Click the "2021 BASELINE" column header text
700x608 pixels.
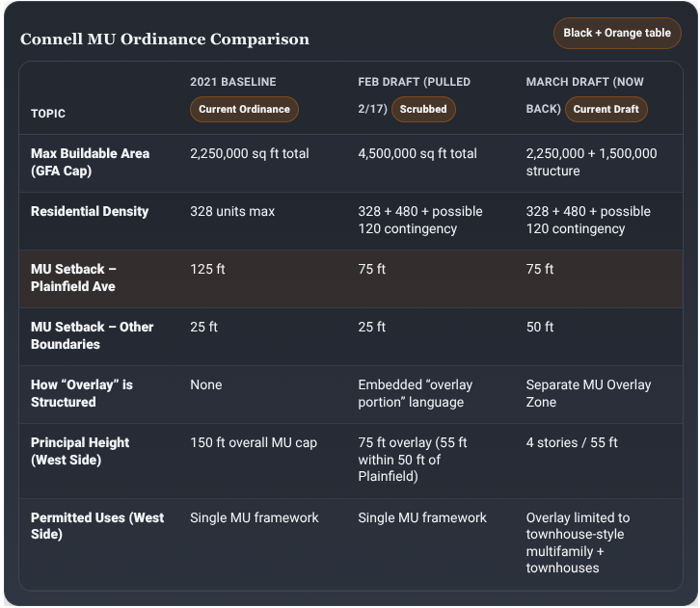[232, 82]
